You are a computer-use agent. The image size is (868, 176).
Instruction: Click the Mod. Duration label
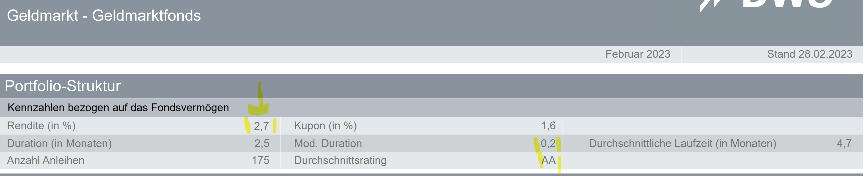pyautogui.click(x=328, y=144)
